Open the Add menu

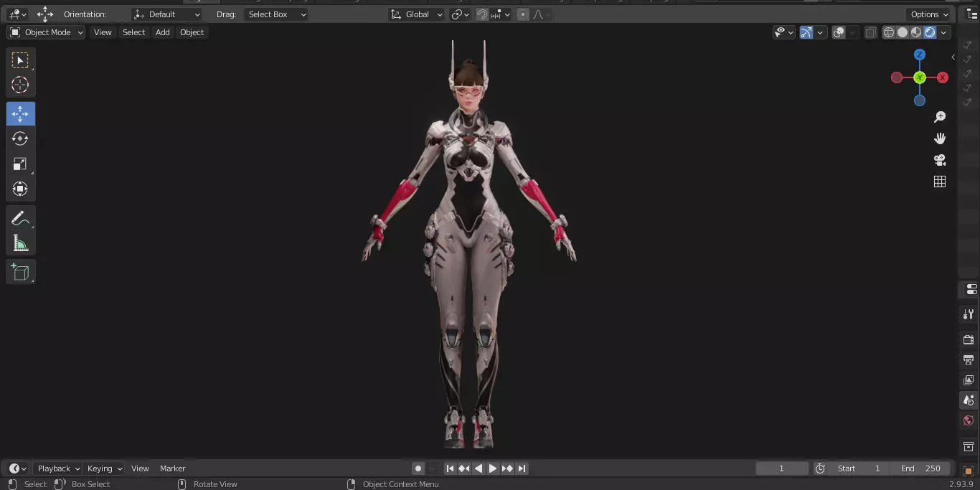tap(163, 32)
